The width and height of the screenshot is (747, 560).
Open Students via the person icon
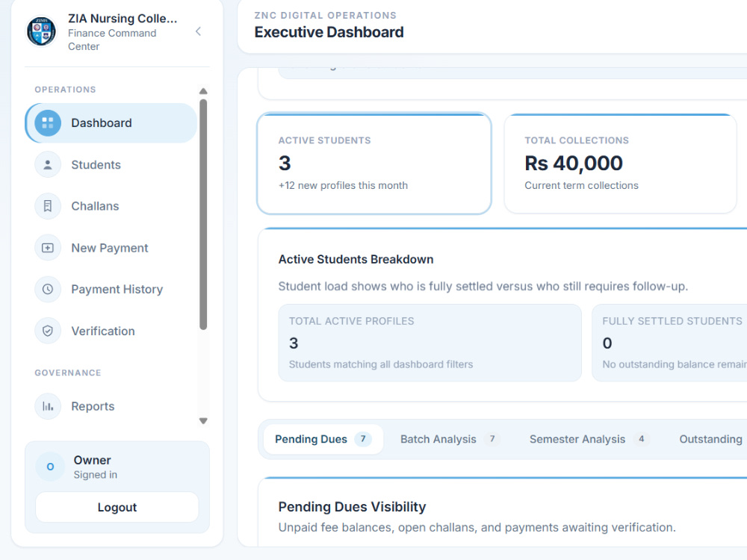48,165
